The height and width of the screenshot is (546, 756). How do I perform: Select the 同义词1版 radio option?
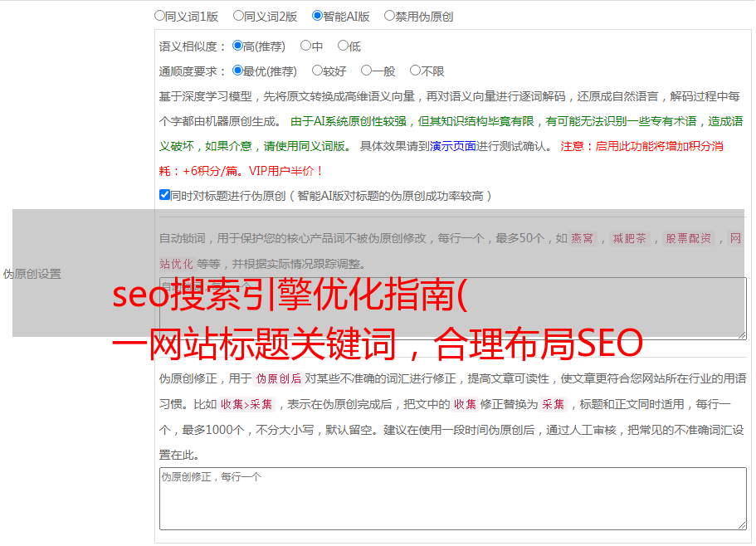pyautogui.click(x=160, y=16)
